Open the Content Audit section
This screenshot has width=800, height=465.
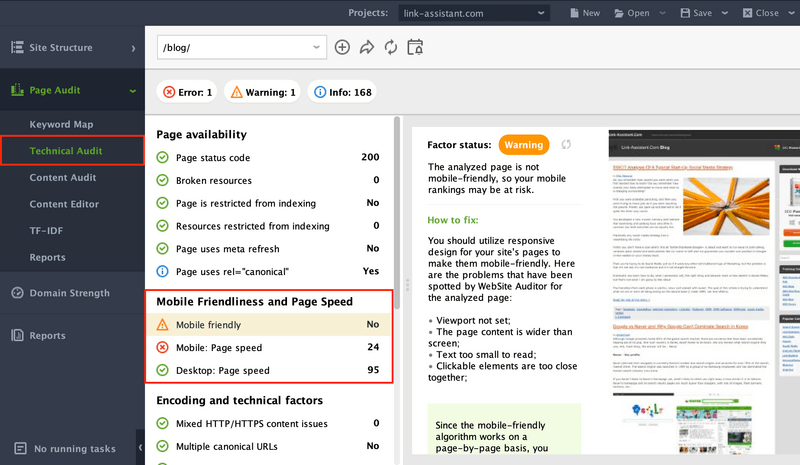(x=63, y=178)
